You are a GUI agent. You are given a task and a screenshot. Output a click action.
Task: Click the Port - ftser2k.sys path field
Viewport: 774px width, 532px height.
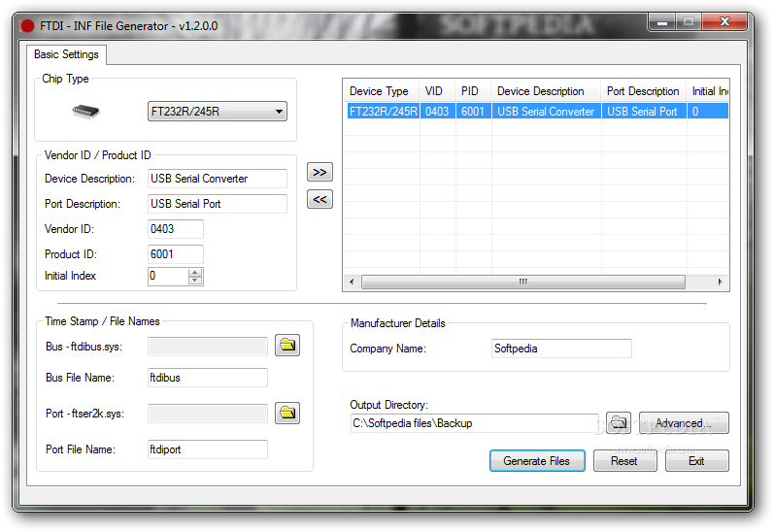[x=207, y=414]
